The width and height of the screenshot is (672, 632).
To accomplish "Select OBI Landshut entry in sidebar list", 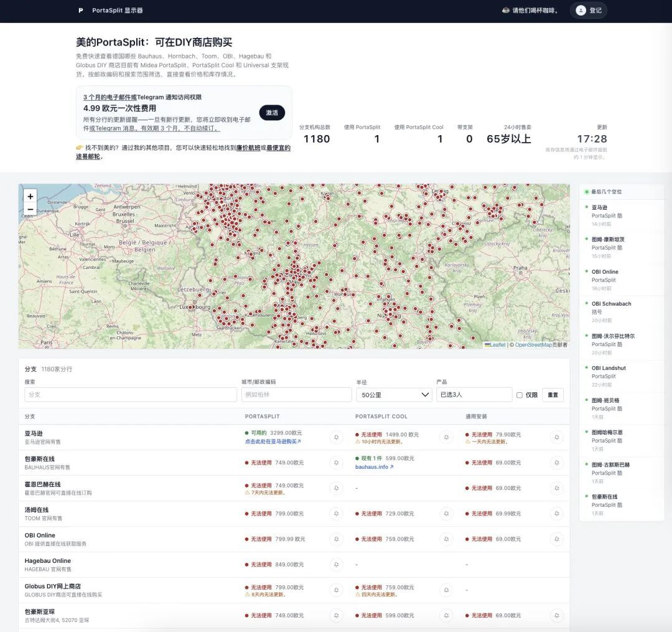I will [x=622, y=377].
